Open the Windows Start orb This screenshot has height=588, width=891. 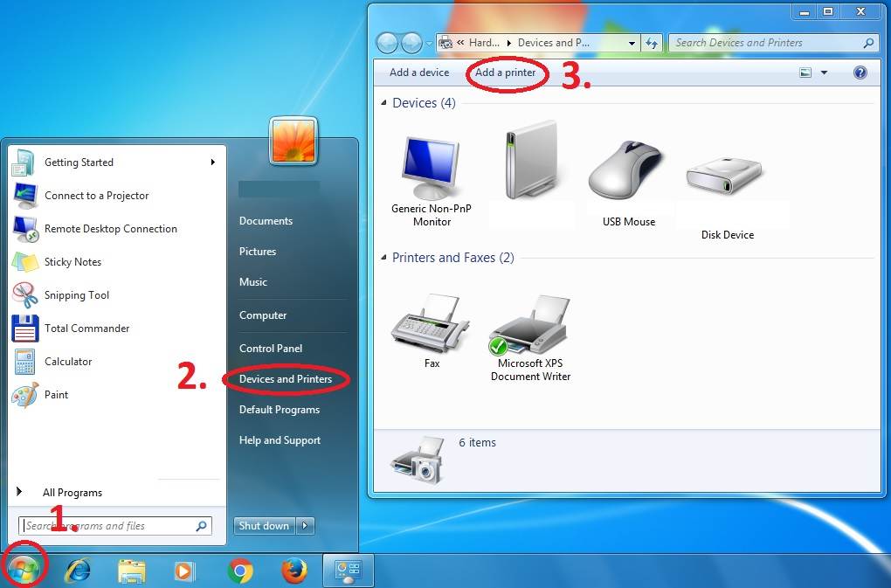[x=24, y=570]
